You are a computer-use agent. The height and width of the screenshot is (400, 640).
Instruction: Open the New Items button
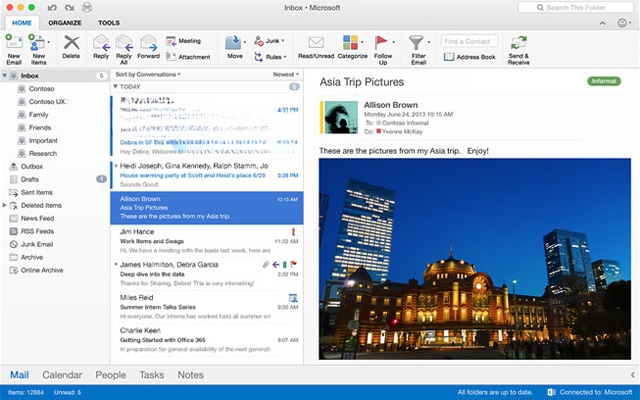coord(38,49)
